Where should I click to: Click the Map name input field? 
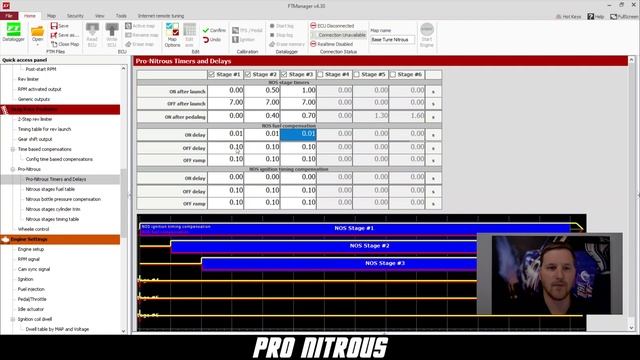[x=392, y=40]
